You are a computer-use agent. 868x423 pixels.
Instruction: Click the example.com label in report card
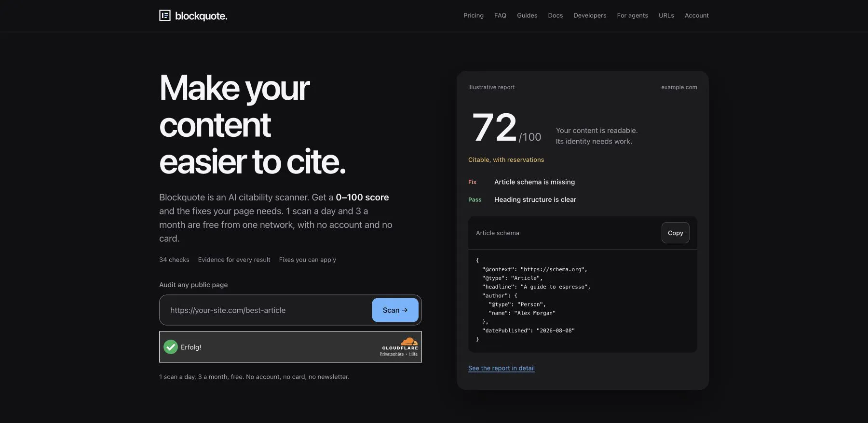(679, 87)
